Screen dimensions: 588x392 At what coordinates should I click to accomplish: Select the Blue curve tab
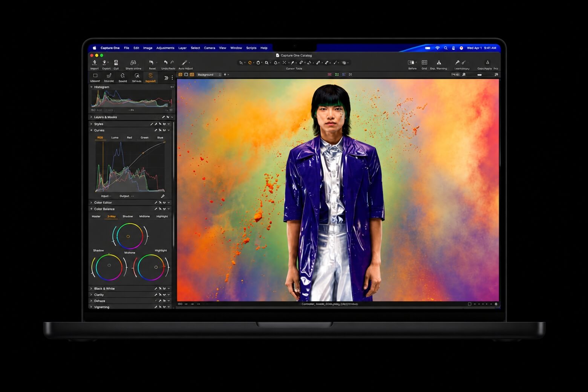160,138
